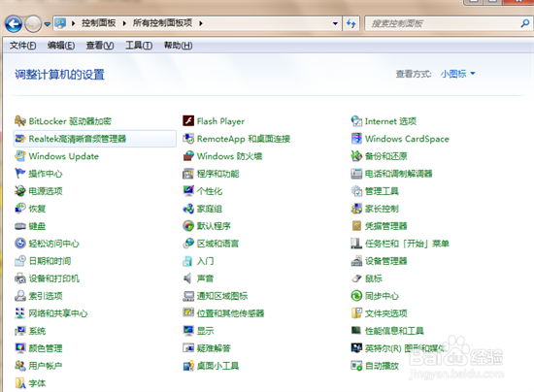Open recent pages dropdown beside Forward button
Viewport: 534px width, 392px height.
(x=48, y=24)
